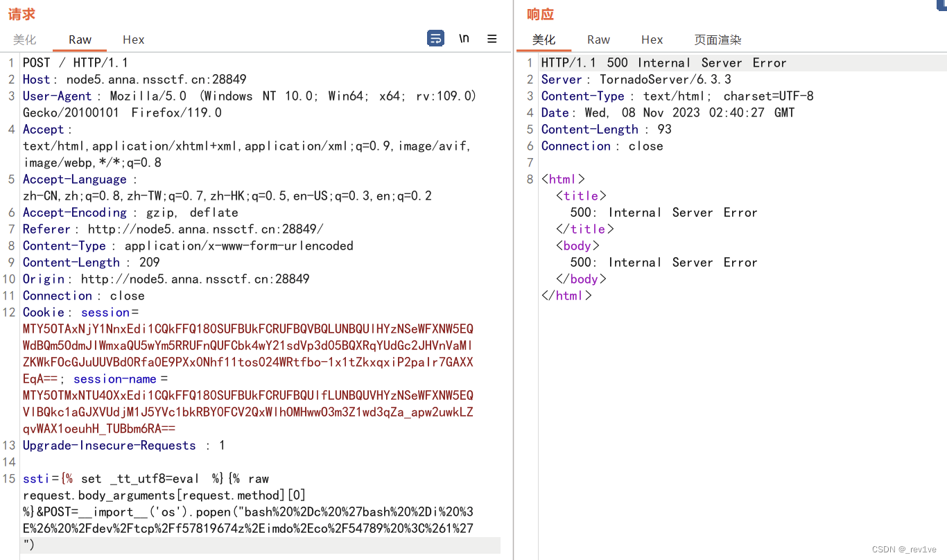Click the request Content-Type urlencoded line

[188, 245]
